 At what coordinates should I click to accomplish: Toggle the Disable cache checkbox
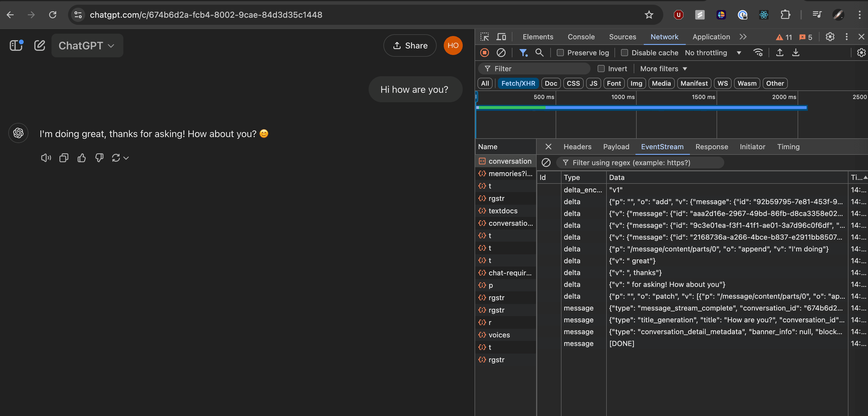(624, 53)
